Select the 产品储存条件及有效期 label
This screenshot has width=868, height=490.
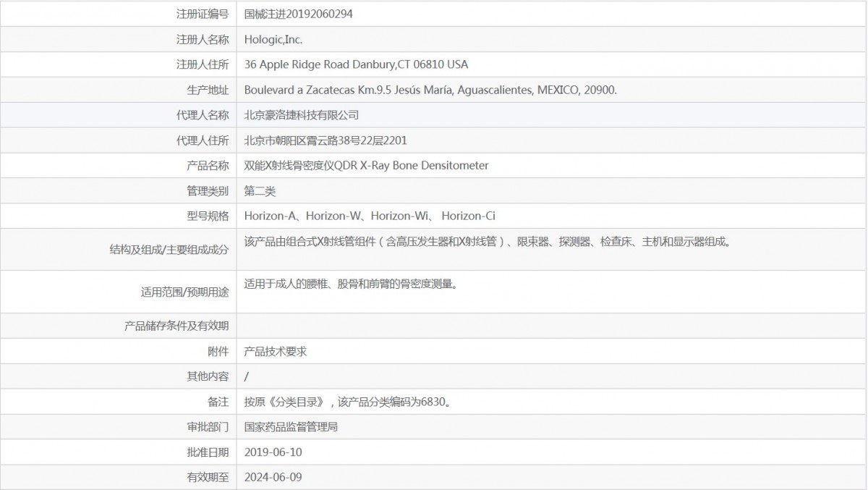click(x=176, y=326)
